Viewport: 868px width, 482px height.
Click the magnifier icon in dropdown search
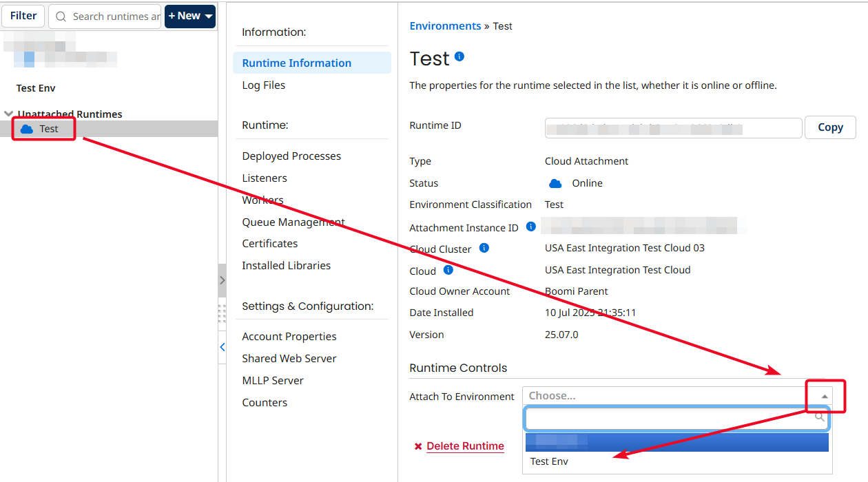[x=819, y=417]
